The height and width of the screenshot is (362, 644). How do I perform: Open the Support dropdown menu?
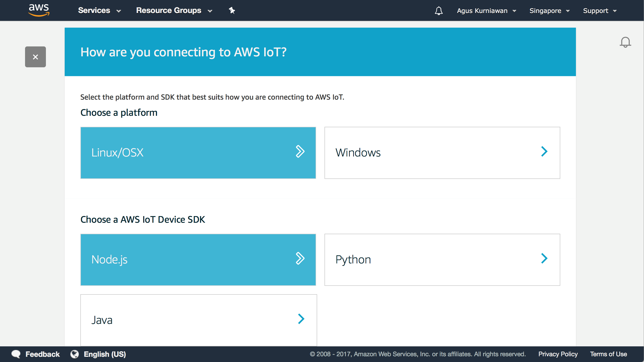600,11
